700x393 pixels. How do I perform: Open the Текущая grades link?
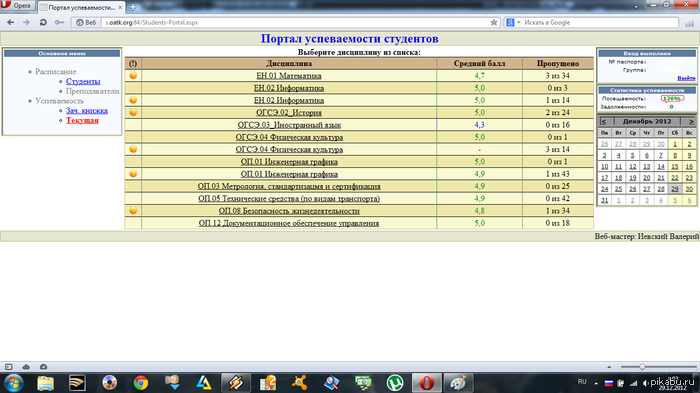point(82,120)
